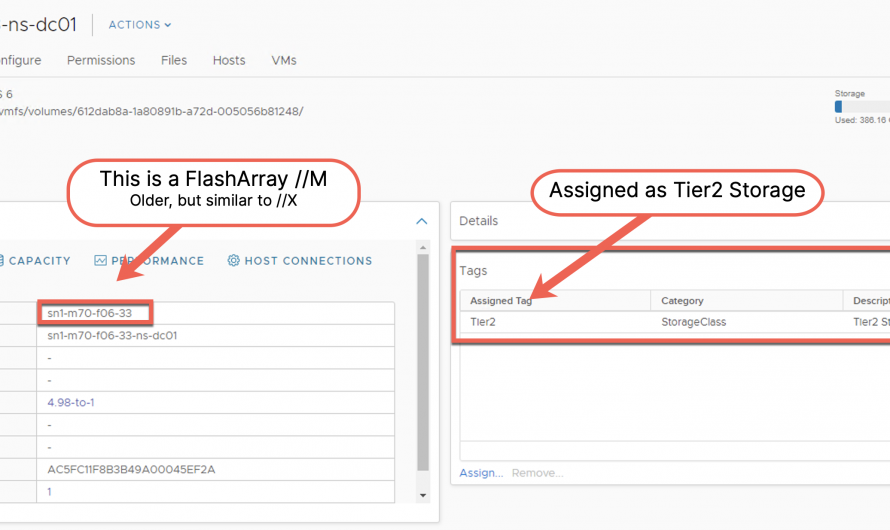Sort by the Category column header
The height and width of the screenshot is (530, 890).
682,300
